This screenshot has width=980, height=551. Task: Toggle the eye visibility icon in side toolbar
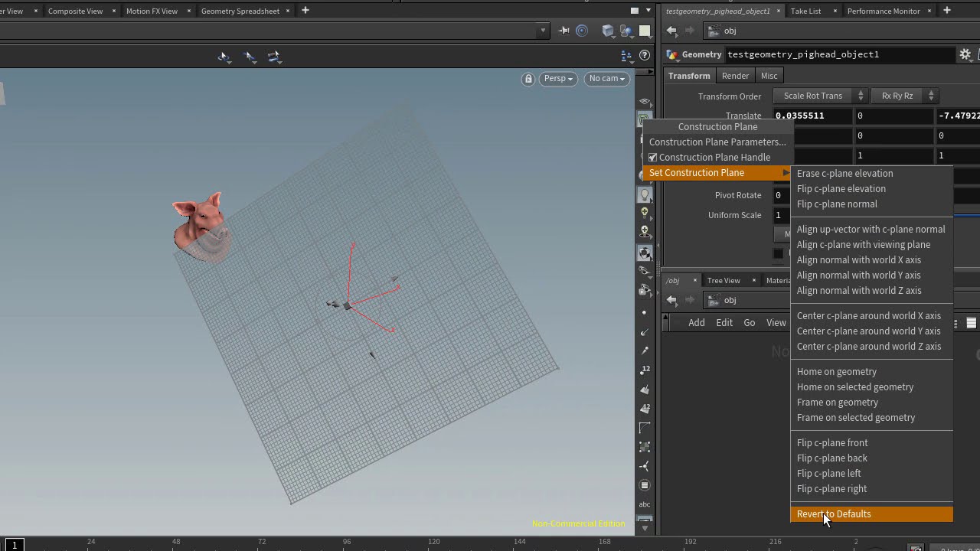coord(645,272)
